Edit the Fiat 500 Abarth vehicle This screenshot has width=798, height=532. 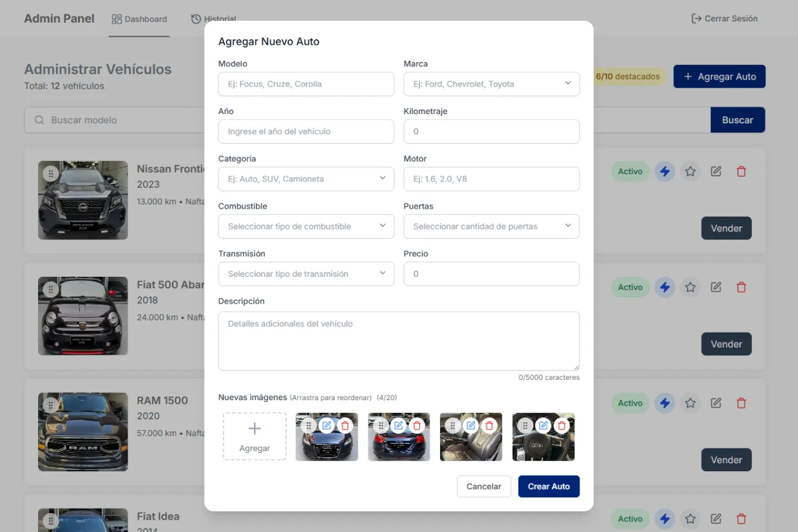(x=716, y=287)
